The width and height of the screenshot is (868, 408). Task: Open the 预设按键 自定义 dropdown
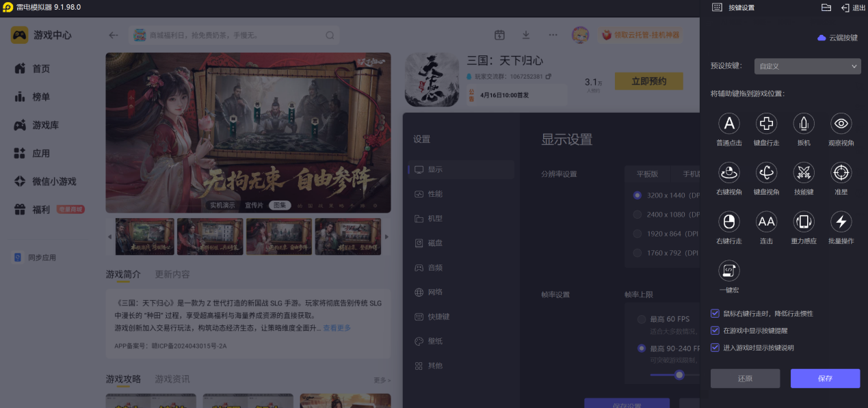coord(808,66)
